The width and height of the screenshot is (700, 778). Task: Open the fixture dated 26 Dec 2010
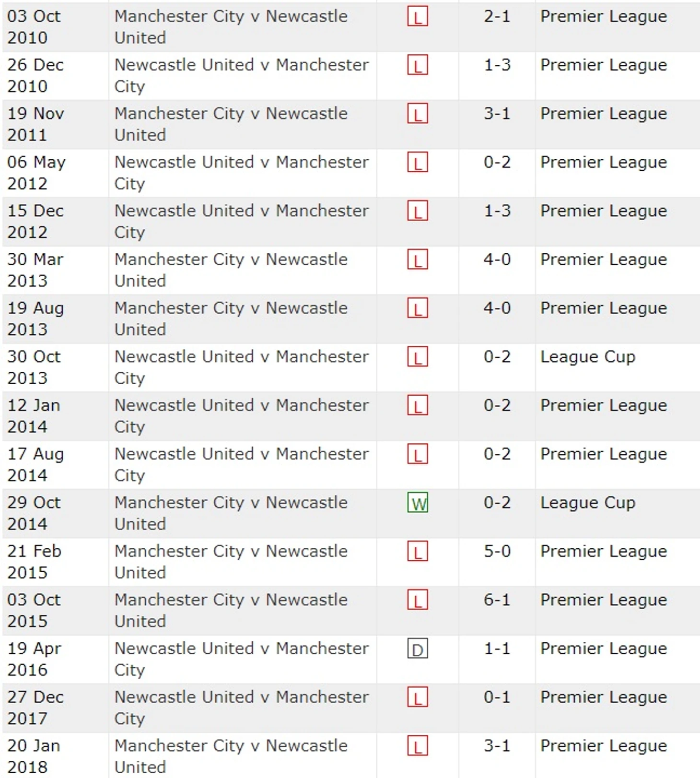pyautogui.click(x=241, y=75)
